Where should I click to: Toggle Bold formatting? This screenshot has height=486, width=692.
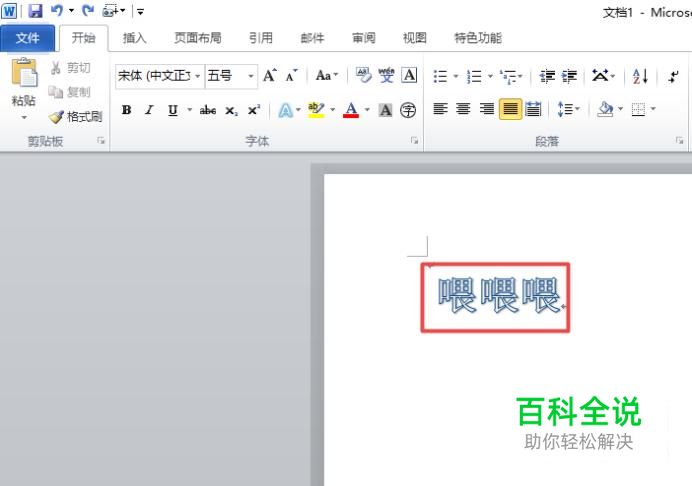[x=127, y=110]
